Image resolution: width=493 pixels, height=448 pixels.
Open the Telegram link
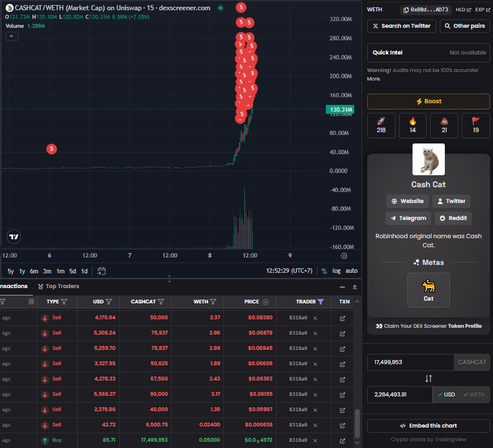[408, 218]
